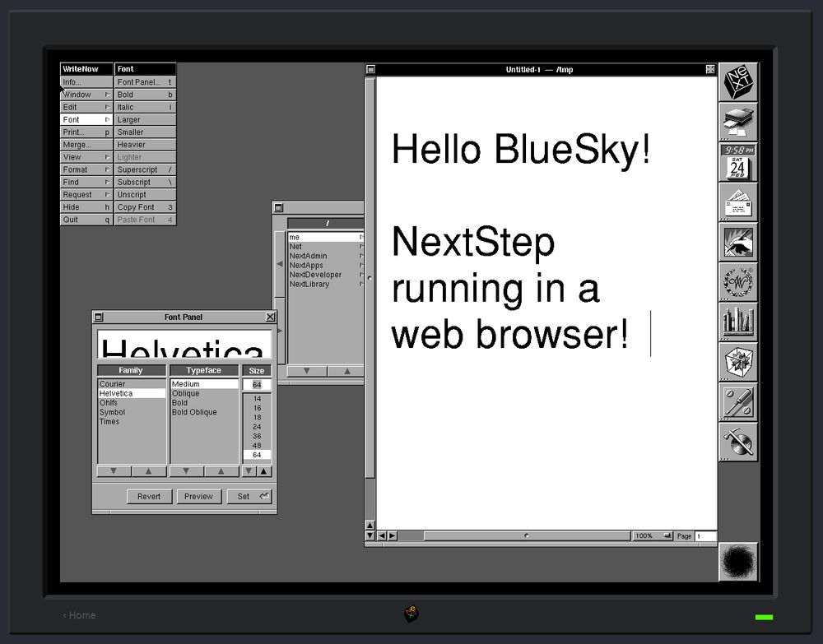Choose Print... from WriteNow menu
The height and width of the screenshot is (644, 823).
tap(86, 132)
